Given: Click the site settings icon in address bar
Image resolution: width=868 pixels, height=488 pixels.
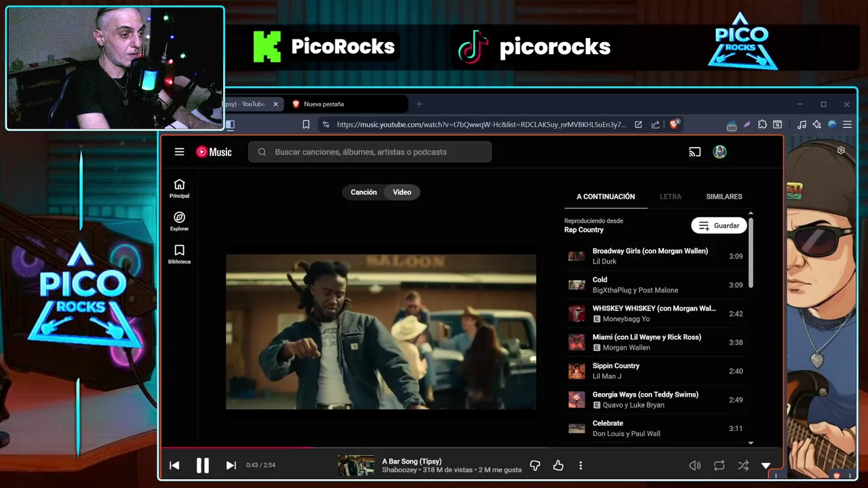Looking at the screenshot, I should tap(326, 125).
